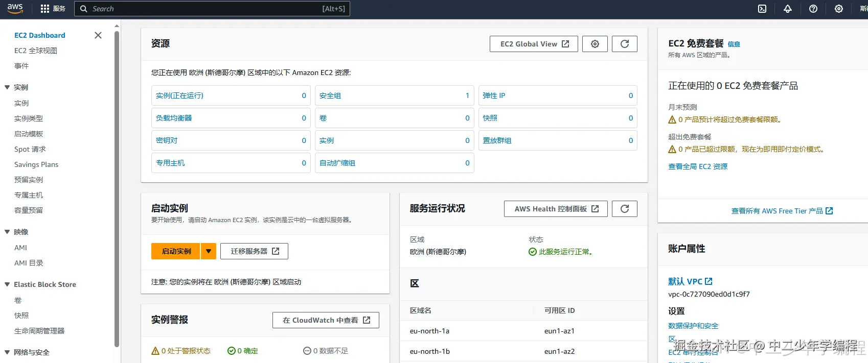Click the 0 数据不足 status icon

pos(307,351)
